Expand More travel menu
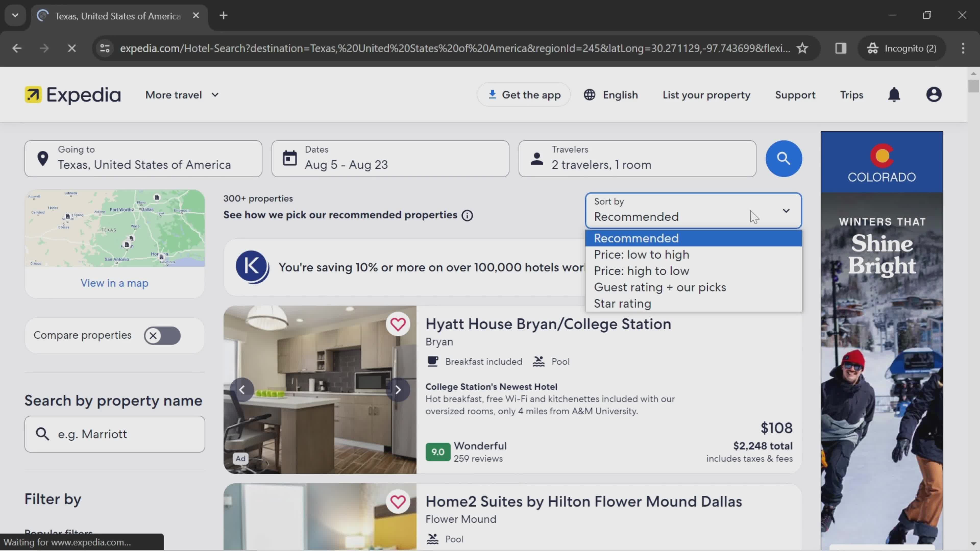Viewport: 980px width, 551px height. click(182, 95)
